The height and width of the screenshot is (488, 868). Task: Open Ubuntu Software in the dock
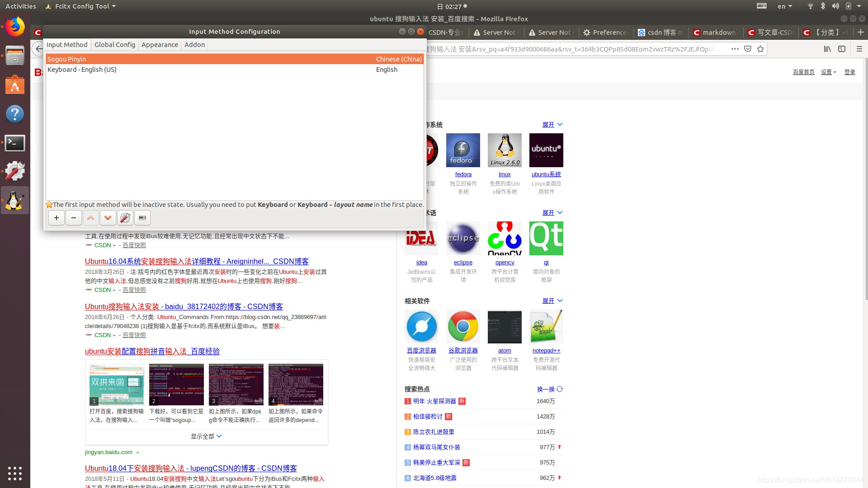(x=15, y=85)
